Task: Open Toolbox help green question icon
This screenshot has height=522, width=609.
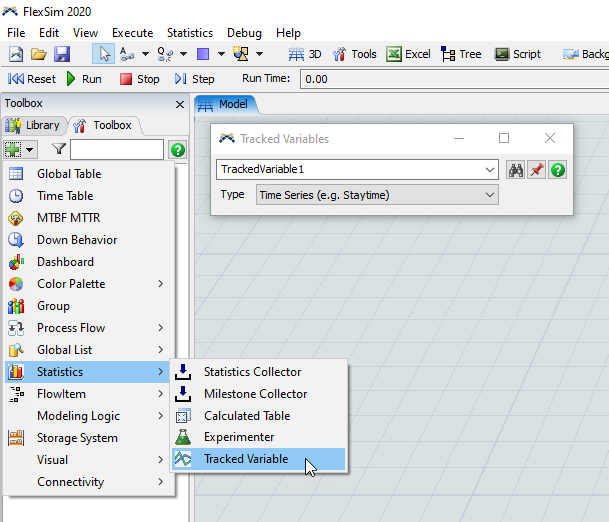Action: coord(178,150)
